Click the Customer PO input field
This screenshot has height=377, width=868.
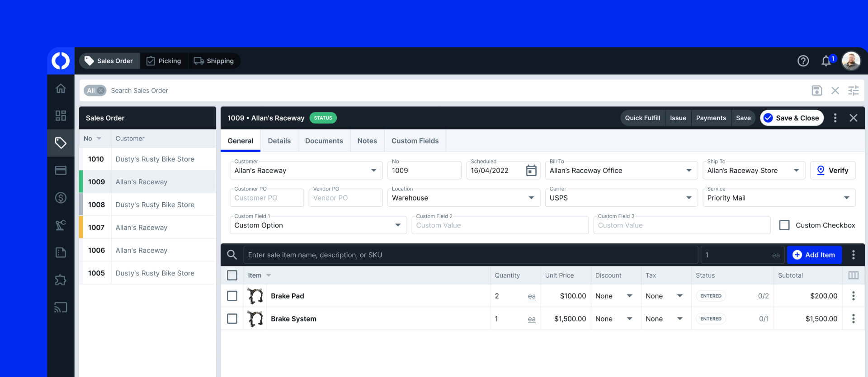point(267,198)
